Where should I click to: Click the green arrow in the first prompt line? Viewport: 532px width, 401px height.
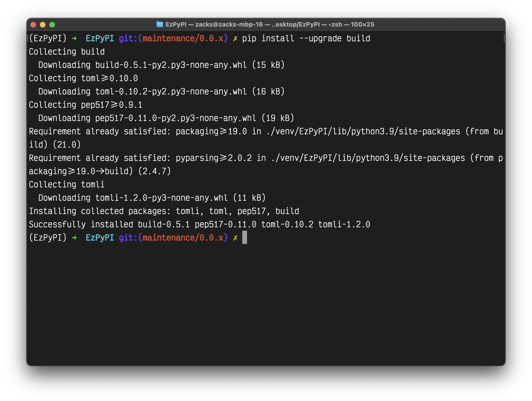click(74, 38)
